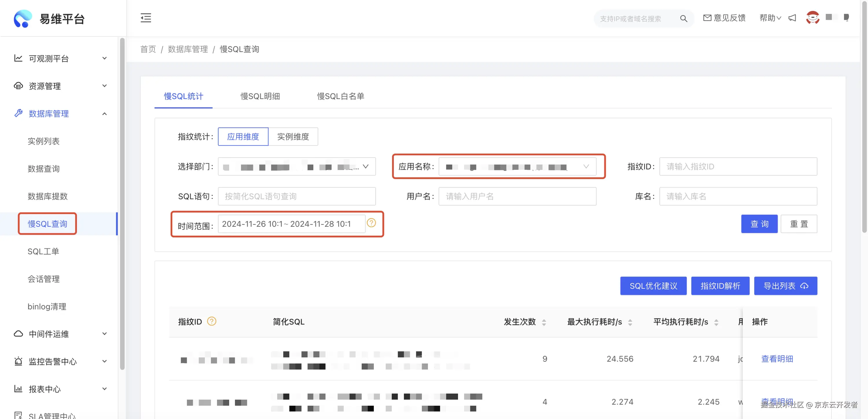Sort by 平均执行耗时/s toggle arrows
This screenshot has width=868, height=419.
point(716,322)
